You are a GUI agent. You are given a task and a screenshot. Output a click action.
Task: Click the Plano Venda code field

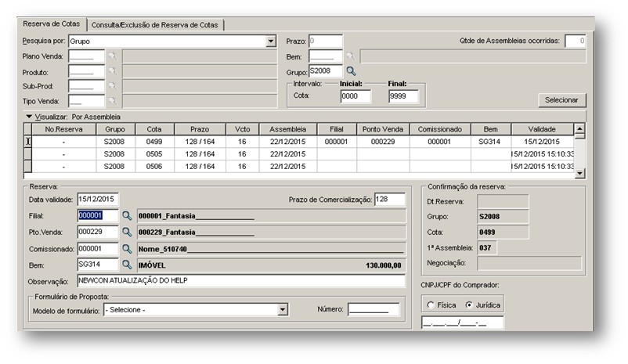[x=86, y=56]
